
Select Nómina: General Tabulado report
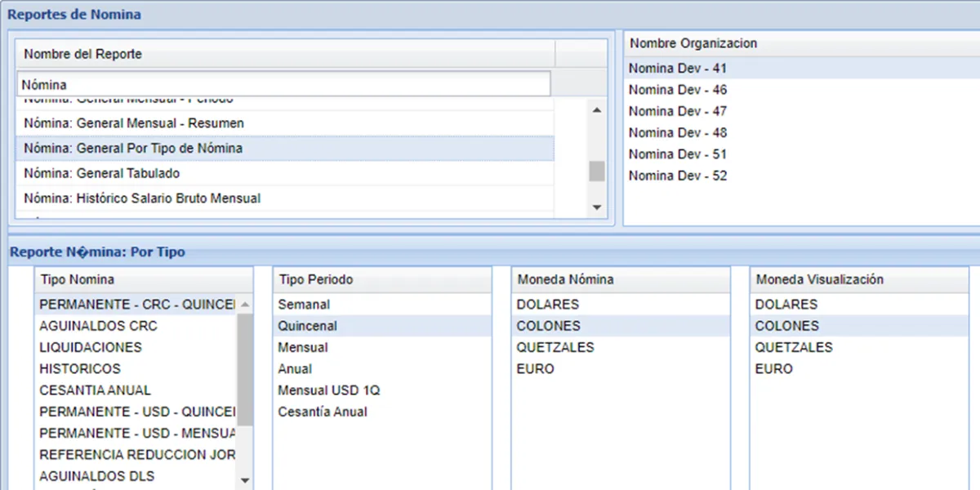[102, 173]
